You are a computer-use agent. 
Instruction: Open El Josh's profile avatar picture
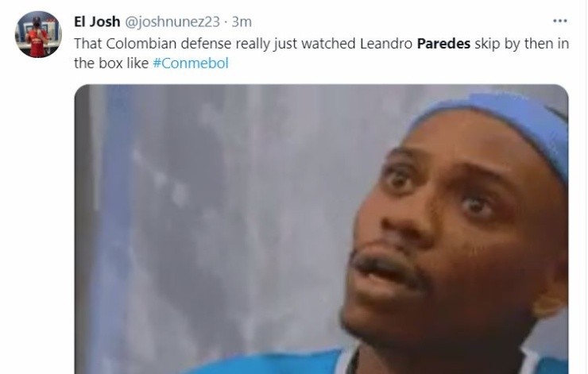pos(38,34)
